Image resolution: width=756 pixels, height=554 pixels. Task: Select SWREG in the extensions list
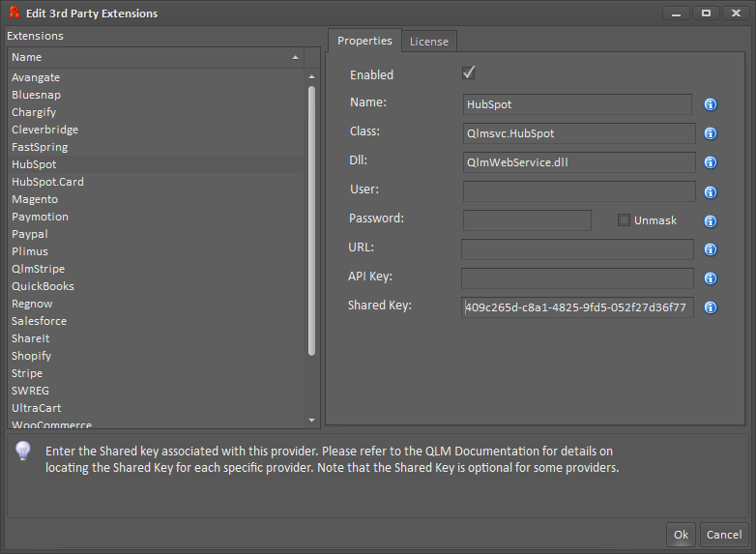pos(156,391)
